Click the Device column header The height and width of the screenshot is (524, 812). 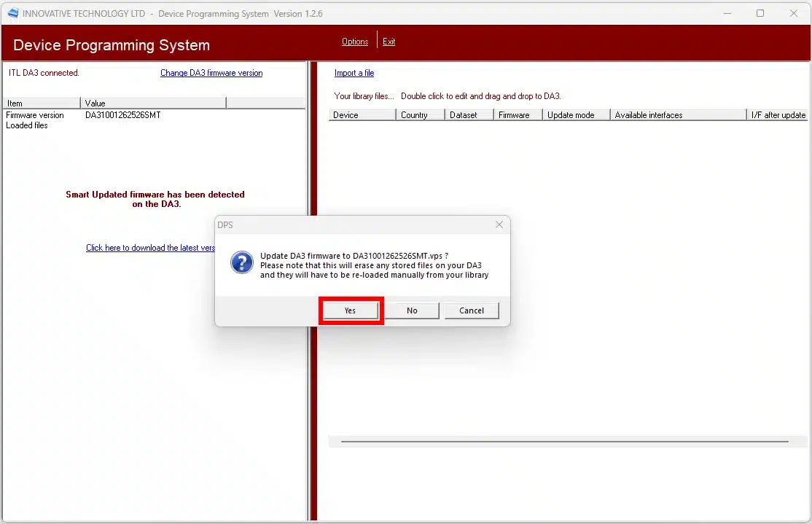(x=362, y=115)
